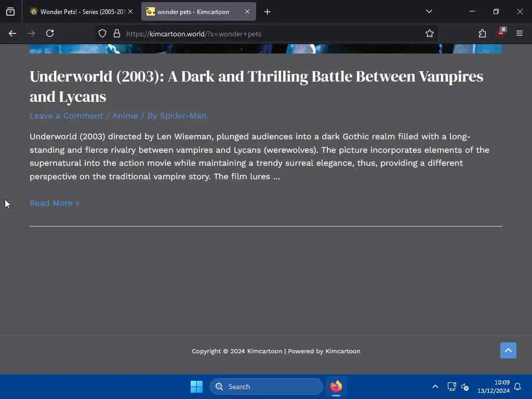Open Firefox from the taskbar
The image size is (532, 399).
(x=336, y=387)
